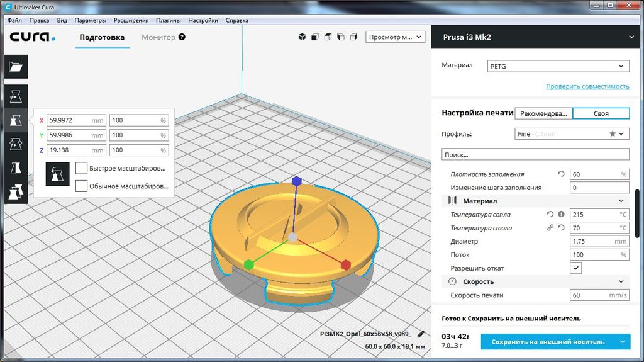Viewport: 644px width, 362px height.
Task: Click the 3D view cube icon
Action: (x=302, y=37)
